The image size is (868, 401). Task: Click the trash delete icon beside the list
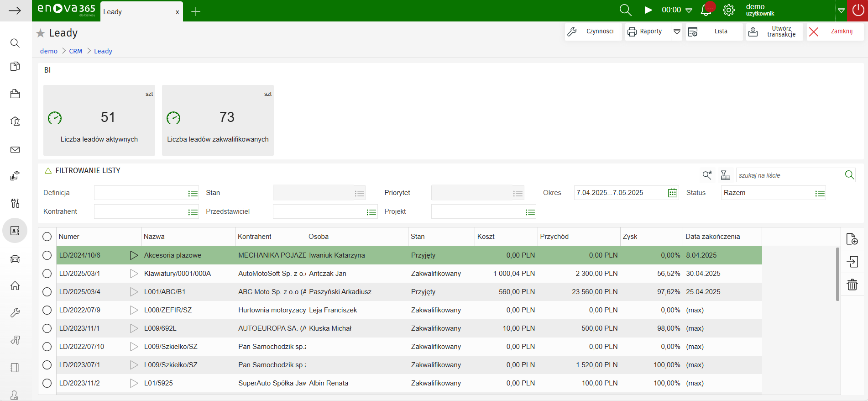(852, 285)
